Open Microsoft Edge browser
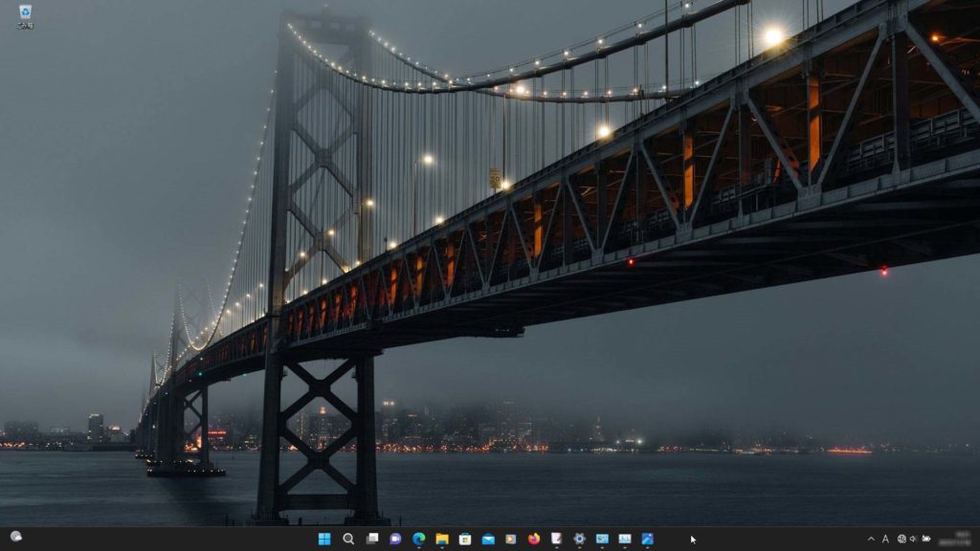This screenshot has height=551, width=980. tap(418, 539)
